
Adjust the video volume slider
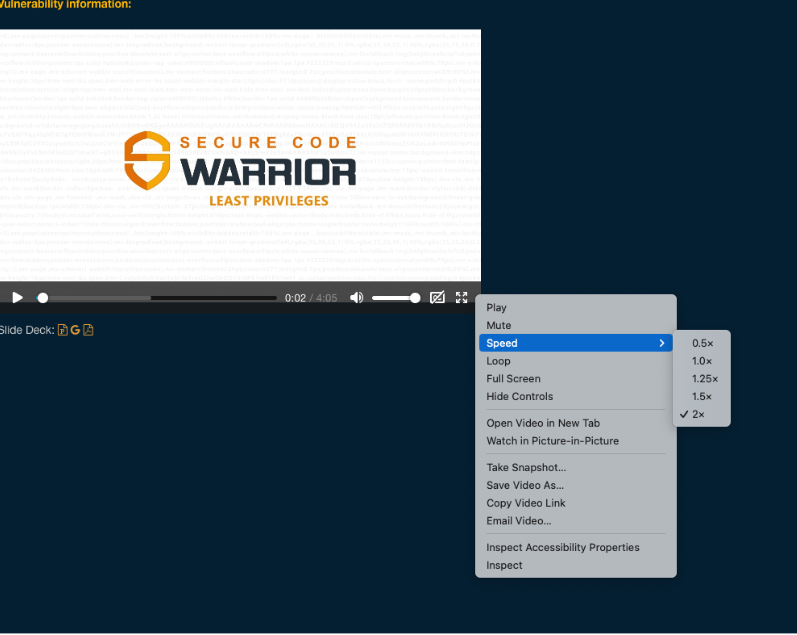(395, 298)
